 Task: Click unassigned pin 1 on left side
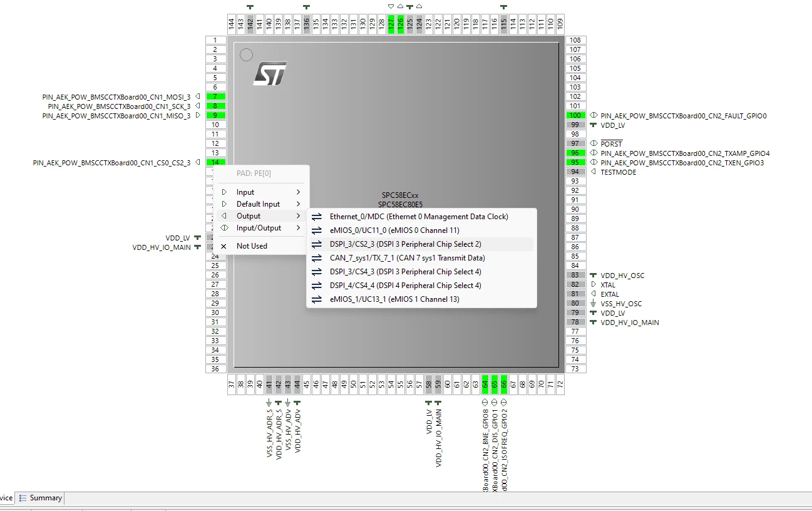point(215,40)
